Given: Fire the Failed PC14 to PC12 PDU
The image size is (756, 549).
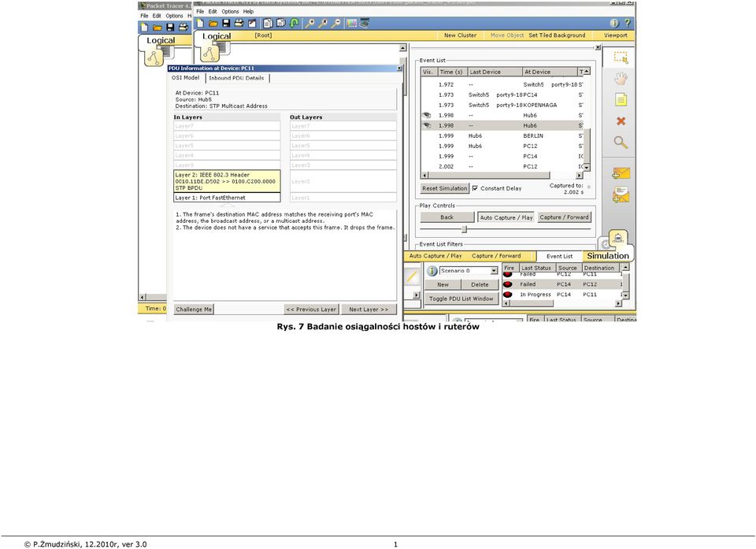Looking at the screenshot, I should point(508,284).
